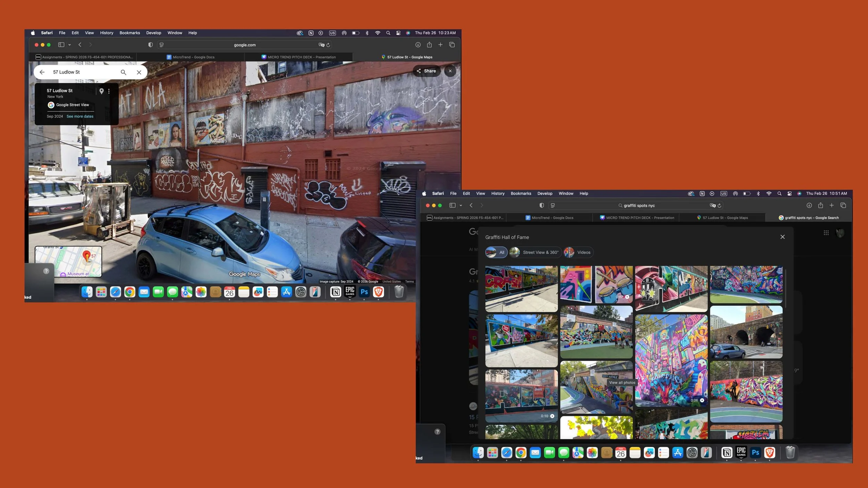868x488 pixels.
Task: Show downloads in the Maps window toolbar
Action: pos(418,45)
